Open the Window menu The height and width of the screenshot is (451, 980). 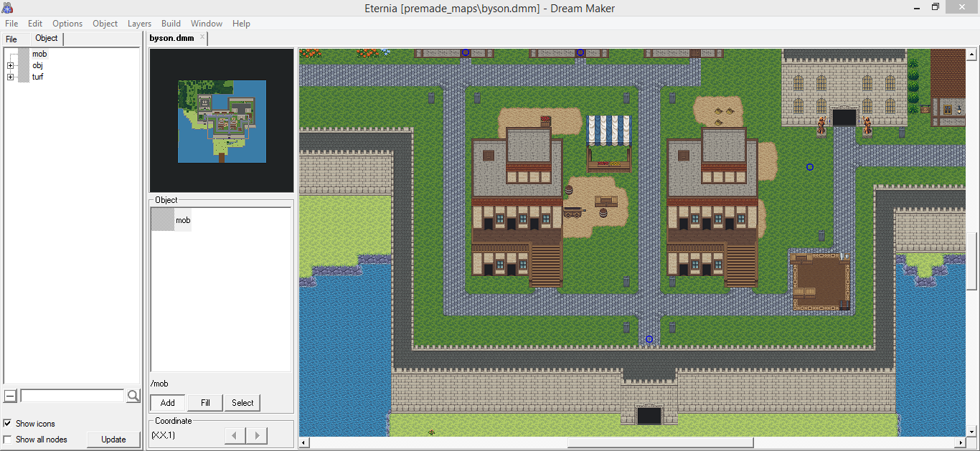tap(206, 24)
